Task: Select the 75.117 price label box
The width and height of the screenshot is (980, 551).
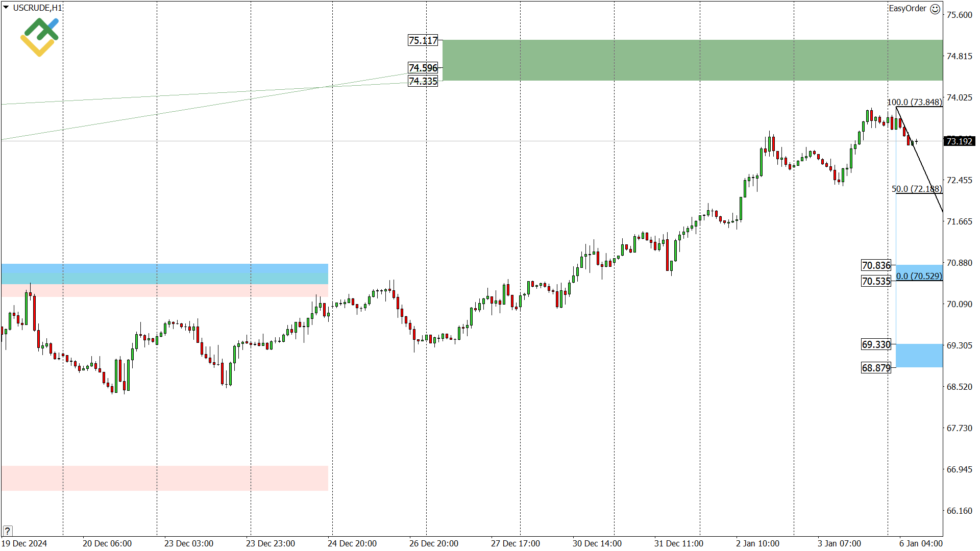Action: pyautogui.click(x=423, y=40)
